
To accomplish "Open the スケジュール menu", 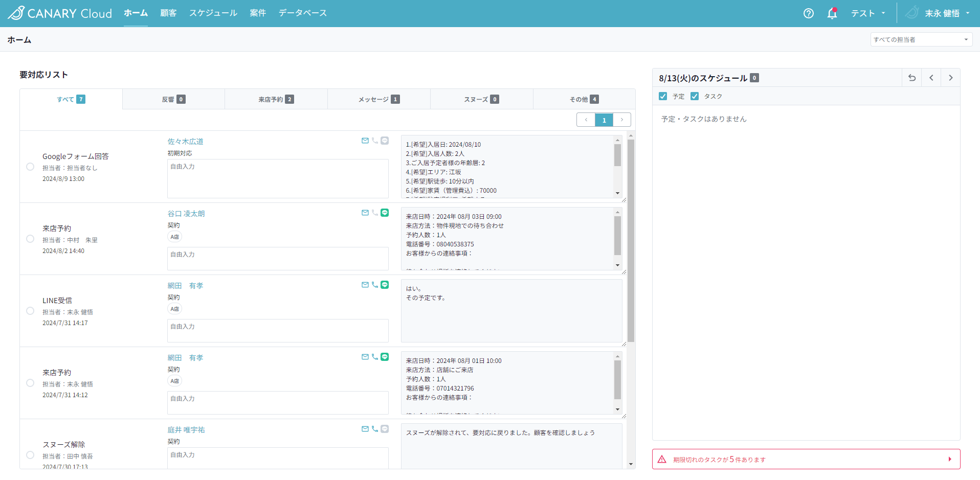I will [213, 13].
